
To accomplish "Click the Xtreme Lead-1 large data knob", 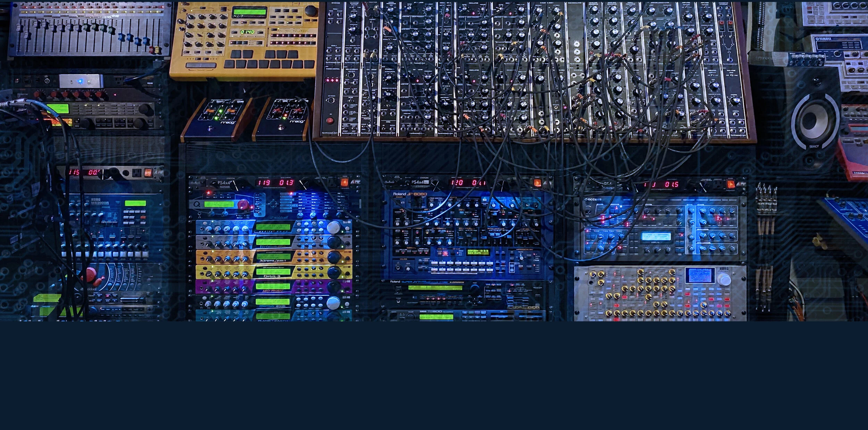I will (334, 257).
